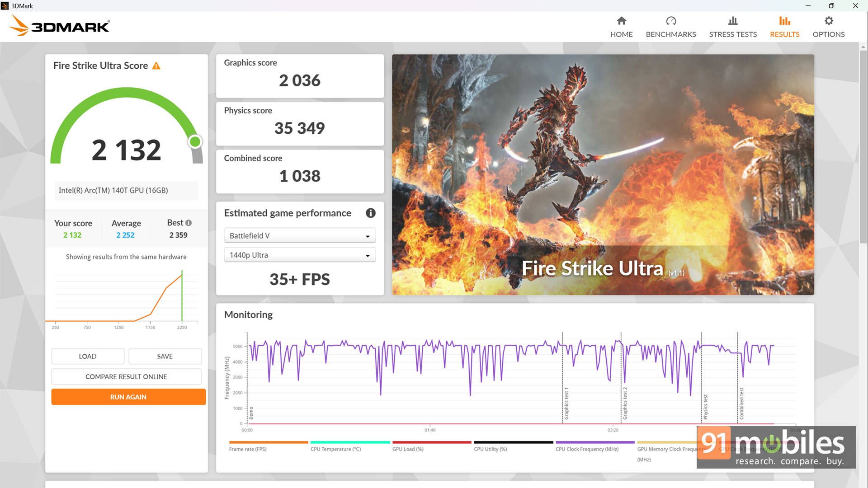Screen dimensions: 868x488
Task: Open the Results bar chart icon
Action: (x=785, y=21)
